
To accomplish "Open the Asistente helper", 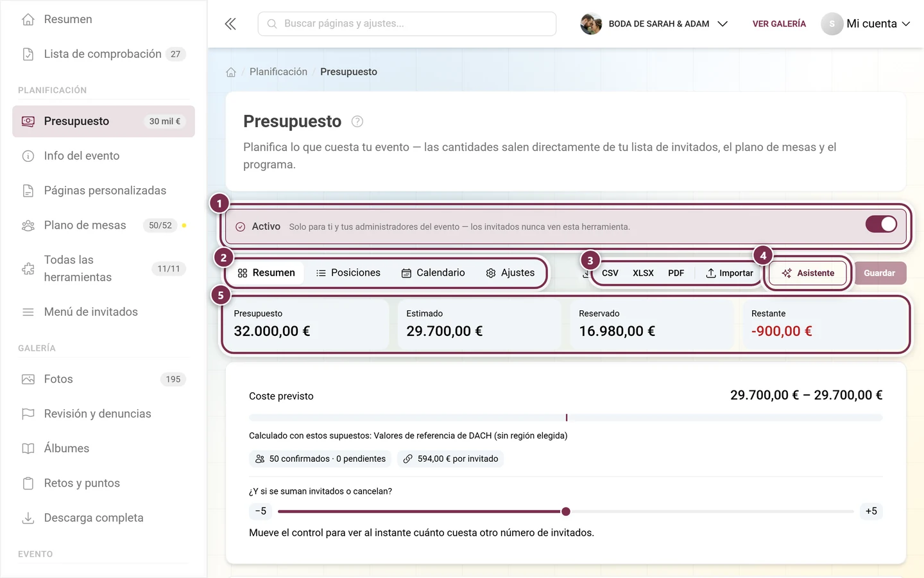I will 808,273.
